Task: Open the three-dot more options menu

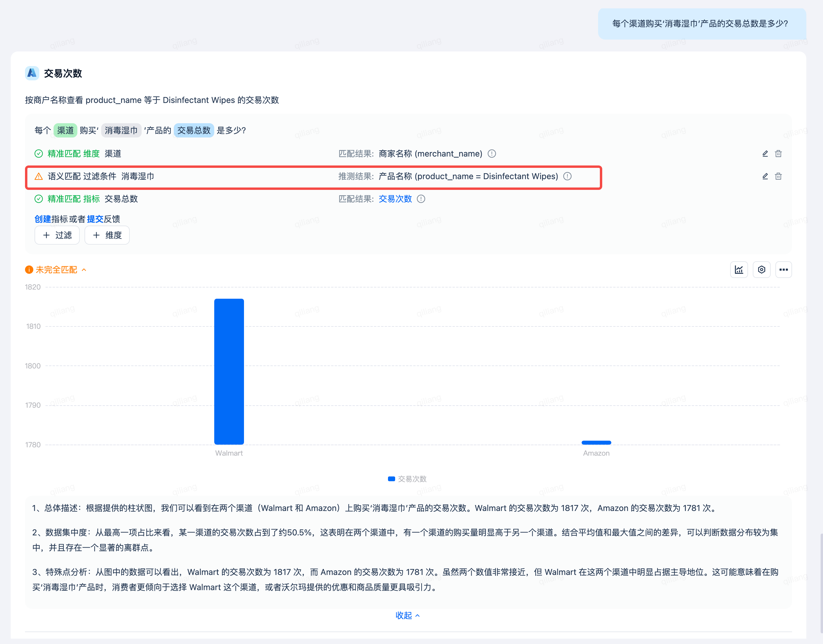Action: pos(783,270)
